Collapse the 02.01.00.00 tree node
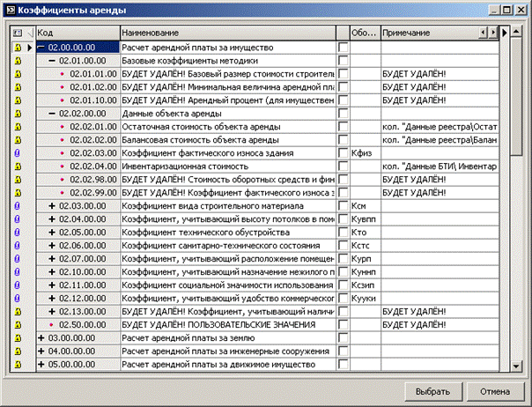Screen dimensions: 532x407 [x=52, y=60]
